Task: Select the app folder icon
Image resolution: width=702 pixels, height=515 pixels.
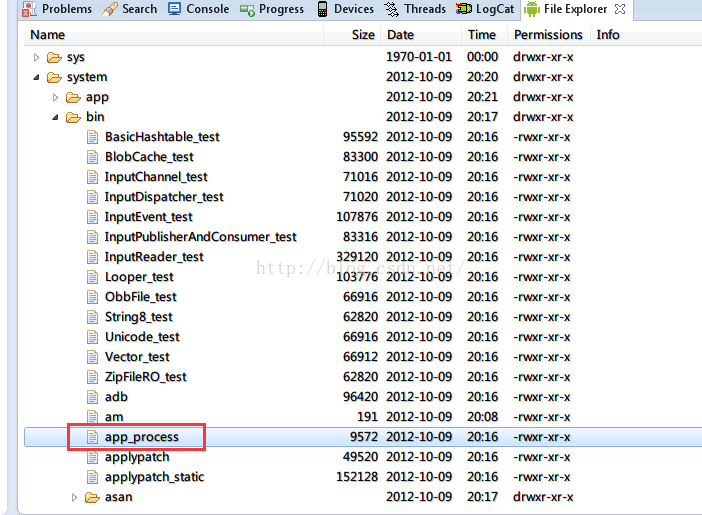Action: pyautogui.click(x=73, y=97)
